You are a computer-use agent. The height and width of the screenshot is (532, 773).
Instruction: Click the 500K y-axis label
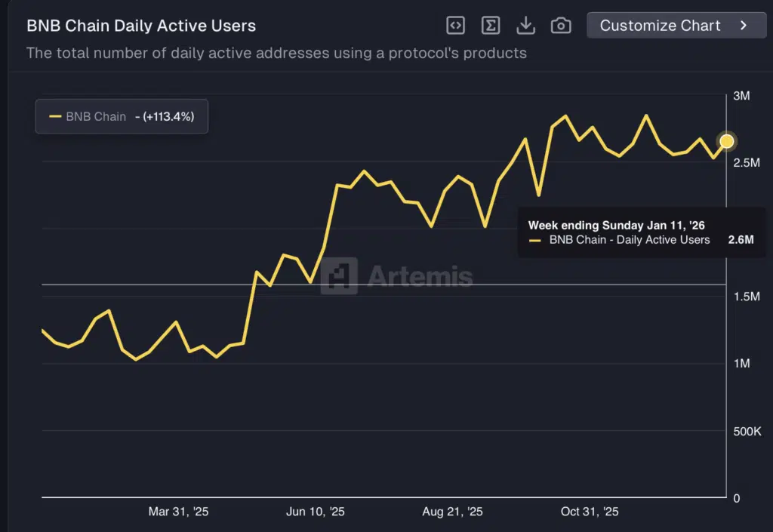coord(746,431)
